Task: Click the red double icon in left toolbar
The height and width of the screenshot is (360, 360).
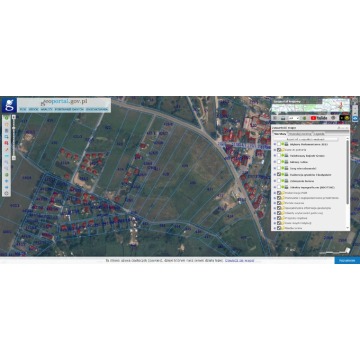Action: pos(7,143)
